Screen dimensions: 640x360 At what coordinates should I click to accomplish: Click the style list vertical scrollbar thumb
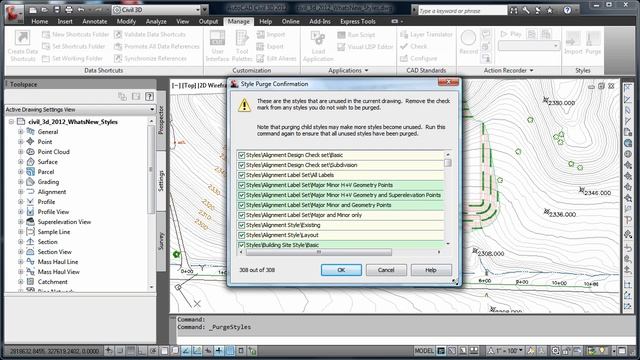point(448,163)
